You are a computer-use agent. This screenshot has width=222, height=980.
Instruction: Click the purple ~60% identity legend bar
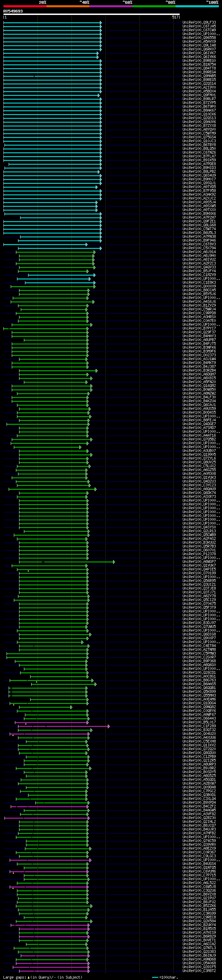tap(111, 6)
